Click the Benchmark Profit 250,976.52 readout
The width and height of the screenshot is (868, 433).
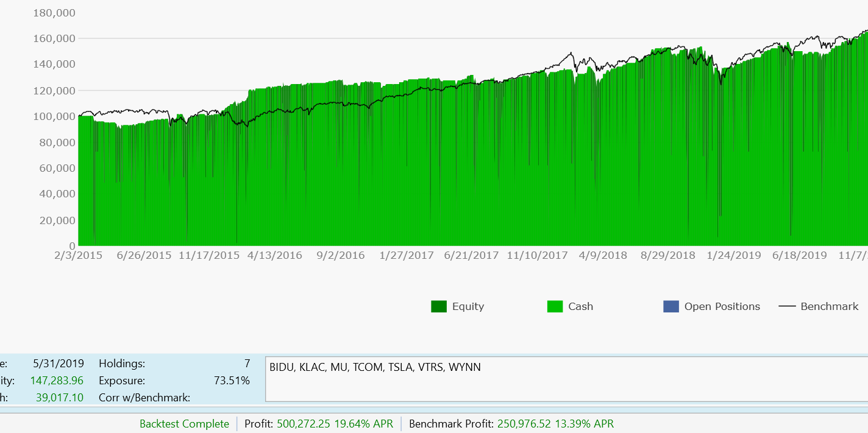tap(511, 424)
